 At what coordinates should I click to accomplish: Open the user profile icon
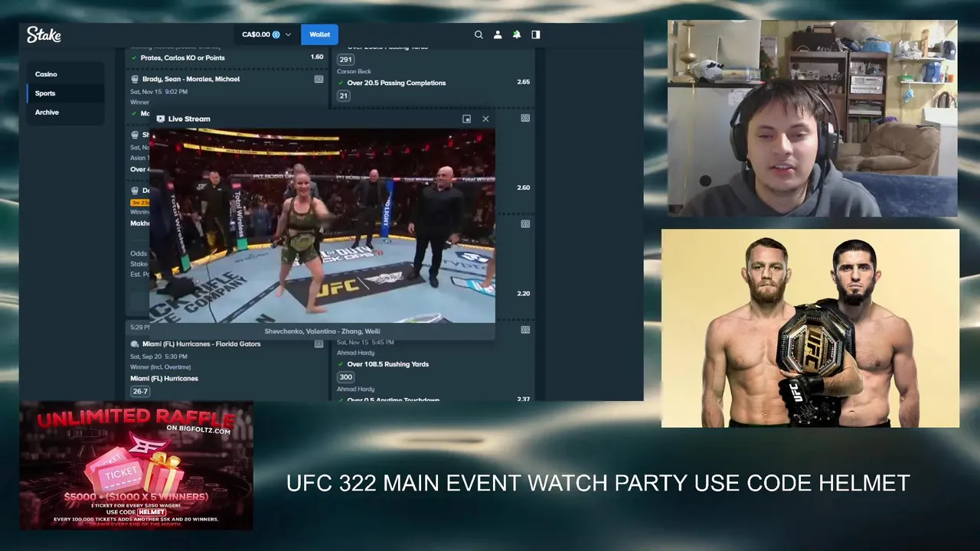(x=498, y=34)
